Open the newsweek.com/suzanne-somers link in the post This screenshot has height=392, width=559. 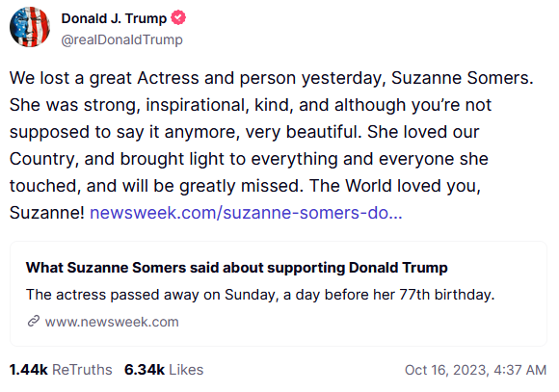[246, 213]
